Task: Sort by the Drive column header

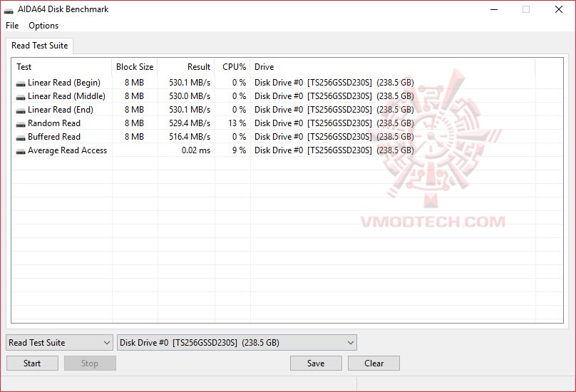Action: click(393, 67)
